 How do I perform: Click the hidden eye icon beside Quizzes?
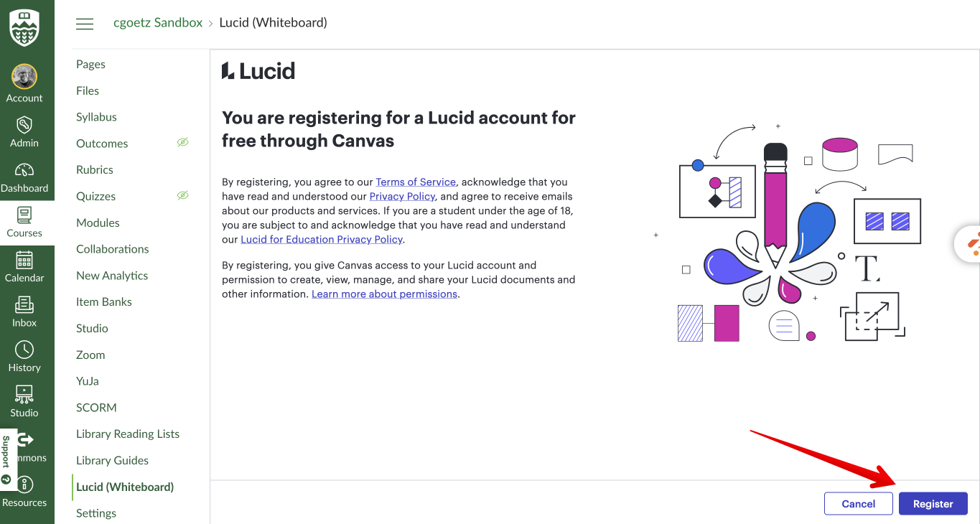coord(183,195)
